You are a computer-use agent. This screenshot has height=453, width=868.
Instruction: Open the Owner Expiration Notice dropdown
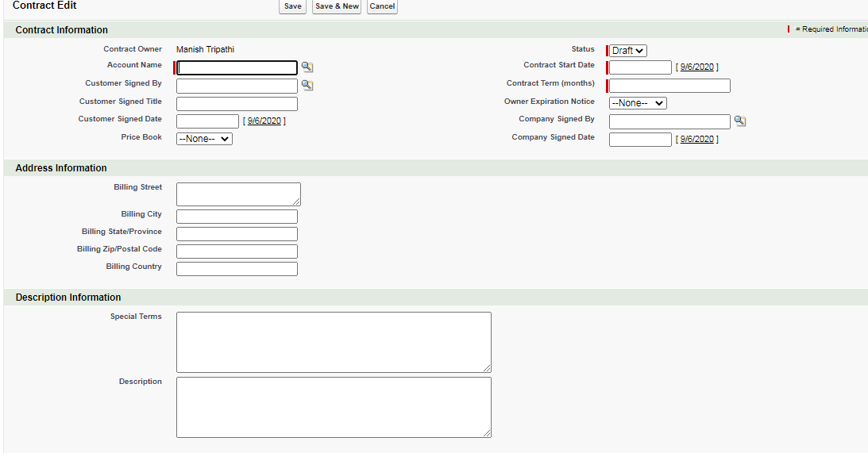click(x=638, y=103)
